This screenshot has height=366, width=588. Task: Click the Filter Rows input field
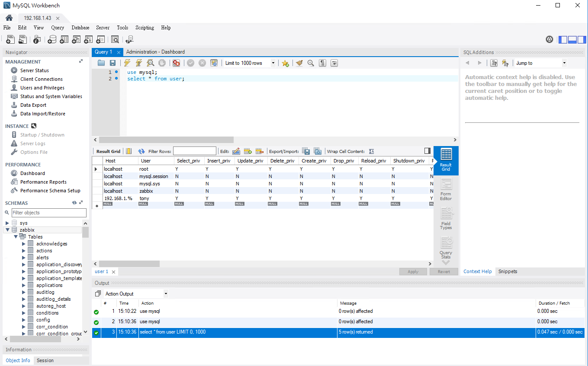(x=195, y=151)
